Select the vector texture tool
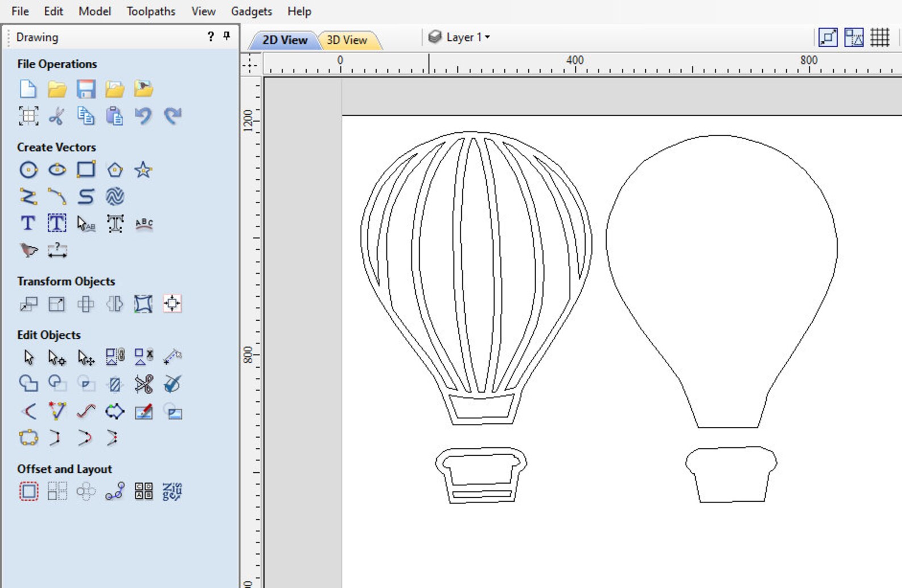 pos(115,196)
